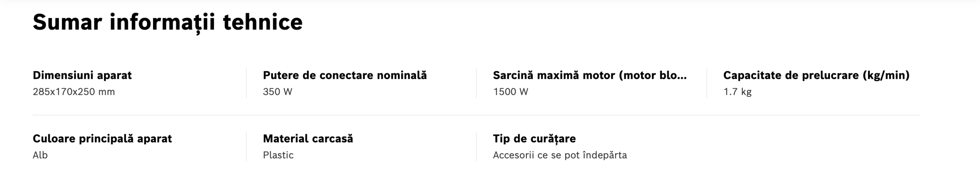Click the 285x170x250 mm dimension value
Screen dimensions: 980x188
point(73,92)
